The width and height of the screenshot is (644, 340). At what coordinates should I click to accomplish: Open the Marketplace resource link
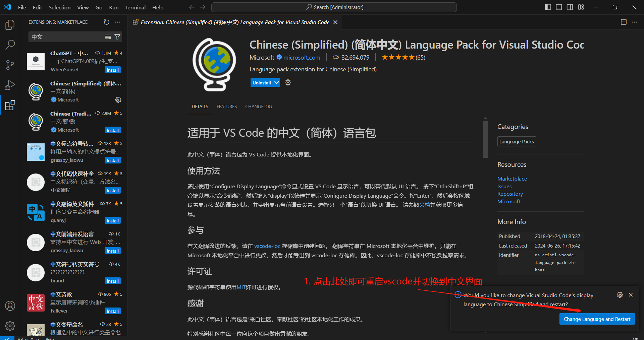[x=512, y=179]
